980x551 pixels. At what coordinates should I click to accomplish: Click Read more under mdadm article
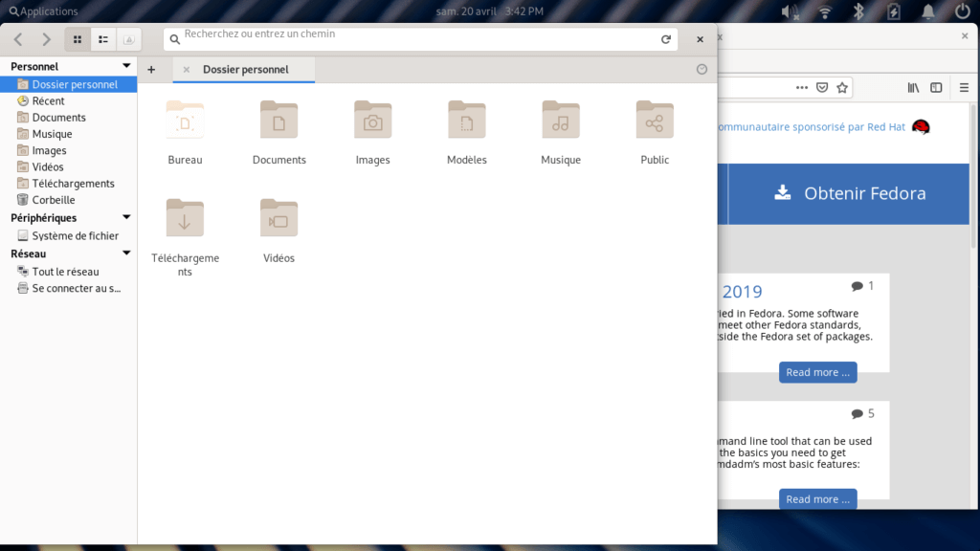click(x=817, y=499)
